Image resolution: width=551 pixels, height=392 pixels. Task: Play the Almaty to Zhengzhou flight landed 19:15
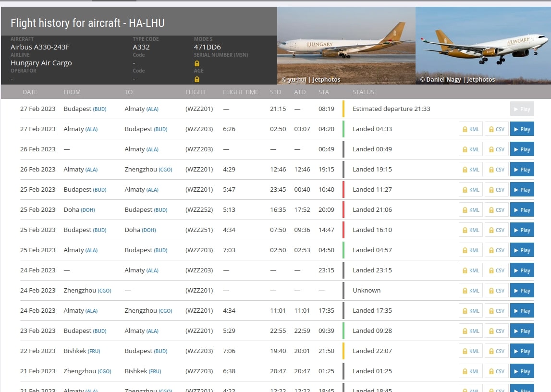[x=522, y=170]
